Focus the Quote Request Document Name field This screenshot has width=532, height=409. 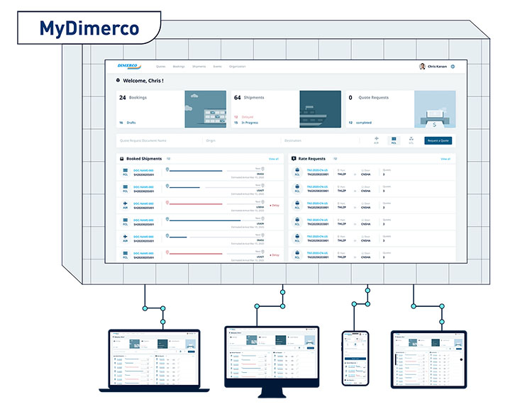click(x=160, y=140)
